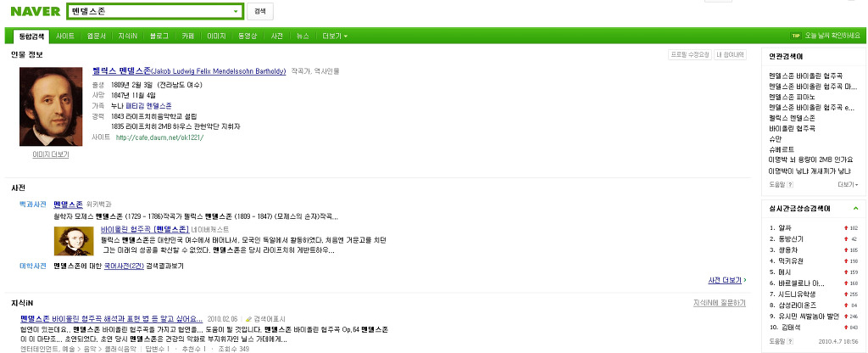Click related search 슈베르트
This screenshot has height=353, width=868.
781,149
